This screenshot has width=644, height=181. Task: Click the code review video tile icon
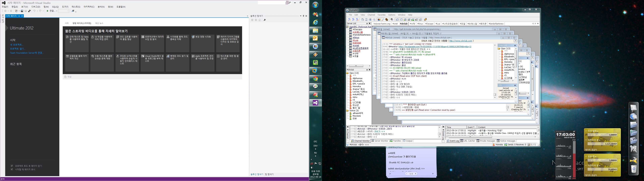(118, 37)
